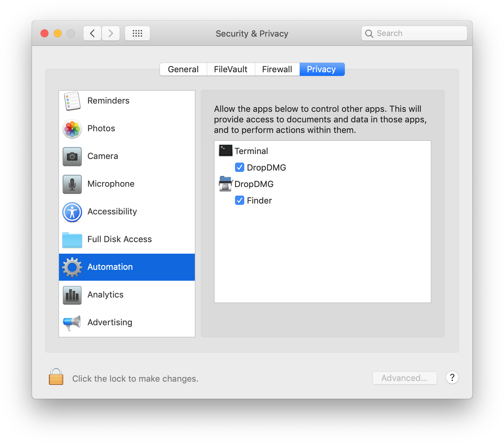Go back using the left chevron button
This screenshot has height=443, width=504.
(x=92, y=33)
